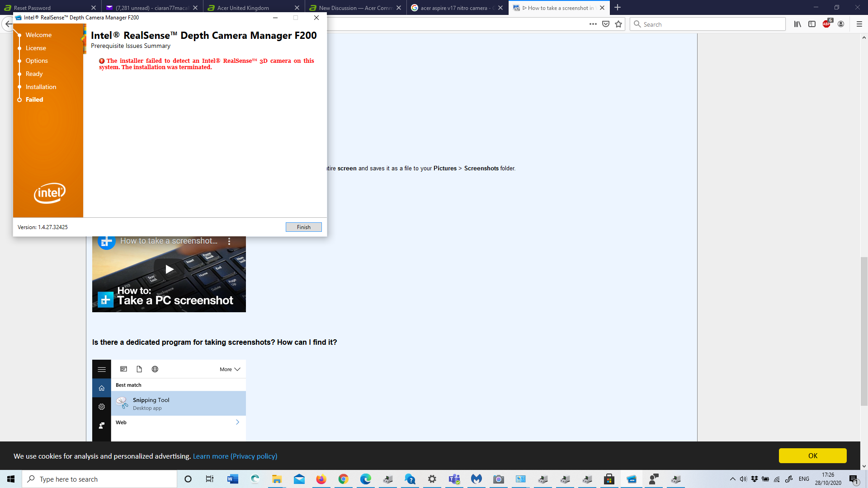
Task: Close the Acer United Kingdom tab
Action: coord(297,8)
